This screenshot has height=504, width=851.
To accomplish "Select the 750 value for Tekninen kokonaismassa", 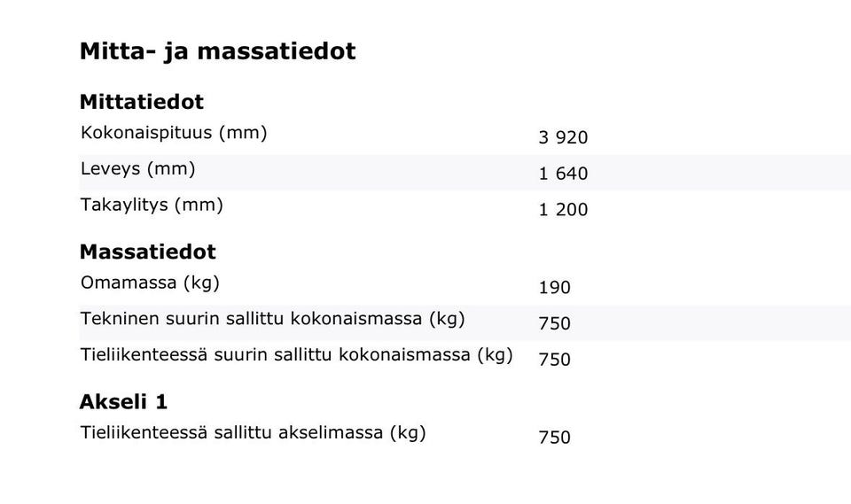I will (554, 324).
